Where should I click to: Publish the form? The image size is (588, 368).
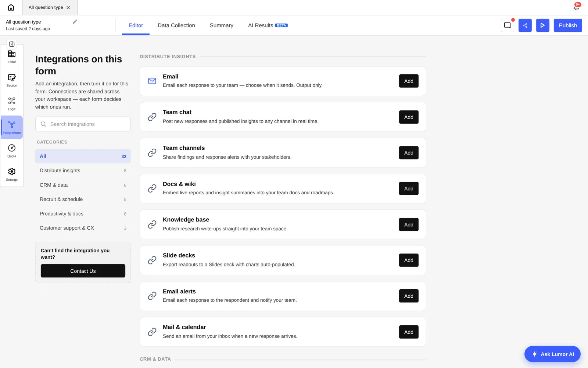[x=568, y=25]
